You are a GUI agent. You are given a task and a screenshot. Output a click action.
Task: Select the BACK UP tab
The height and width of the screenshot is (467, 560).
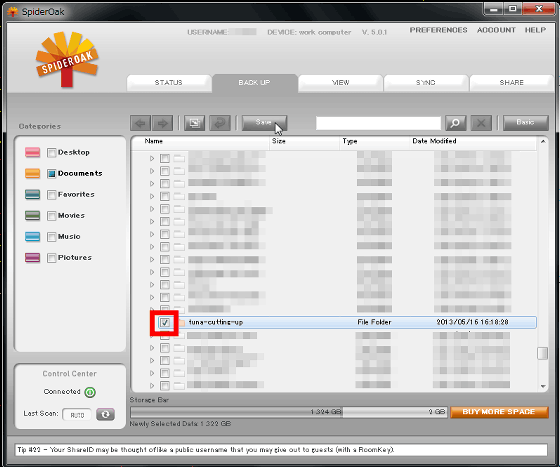(254, 83)
